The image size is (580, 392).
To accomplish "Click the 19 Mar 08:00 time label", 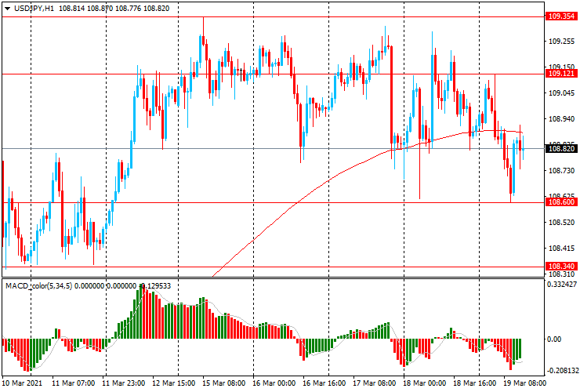I will tap(524, 383).
